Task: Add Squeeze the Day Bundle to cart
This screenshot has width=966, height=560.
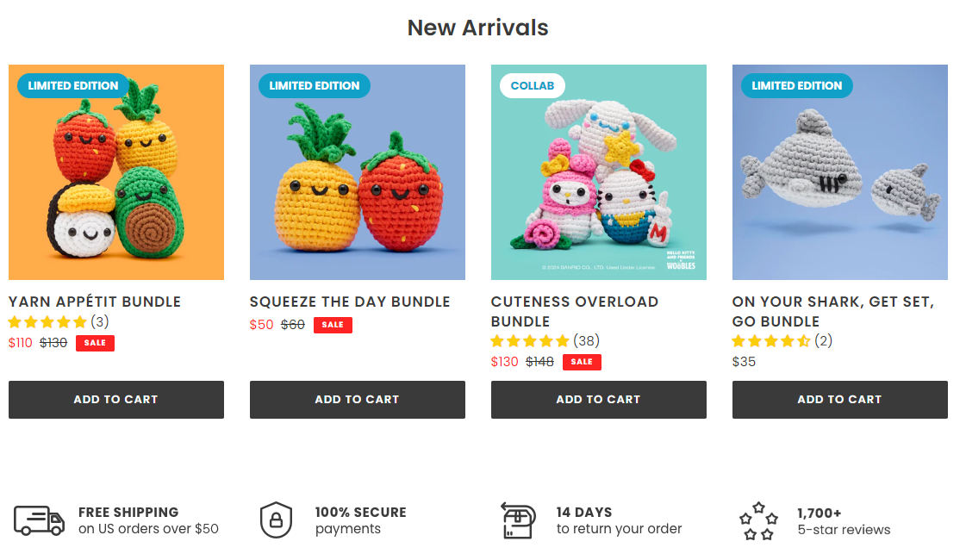Action: (358, 400)
